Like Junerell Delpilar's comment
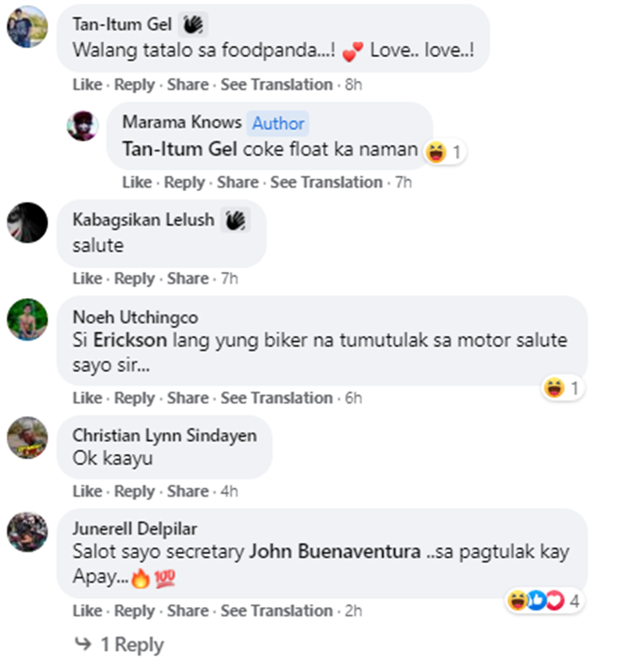Image resolution: width=632 pixels, height=672 pixels. (87, 611)
